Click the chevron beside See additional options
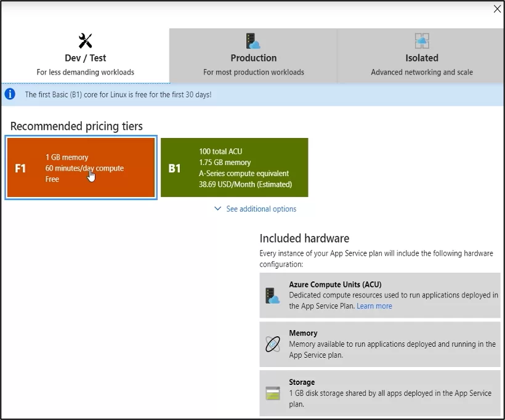 [x=218, y=209]
